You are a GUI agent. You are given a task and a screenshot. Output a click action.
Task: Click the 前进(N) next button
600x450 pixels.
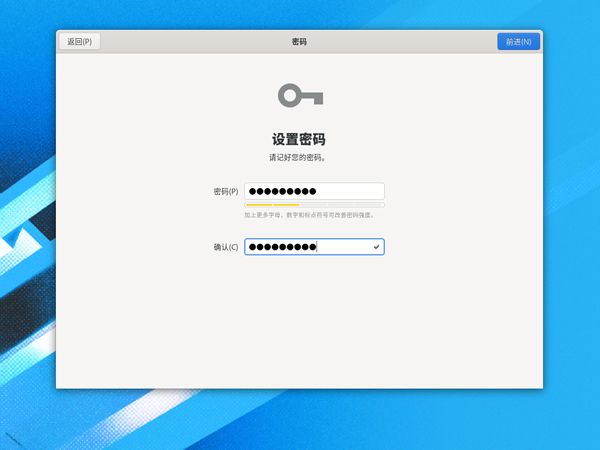(518, 41)
